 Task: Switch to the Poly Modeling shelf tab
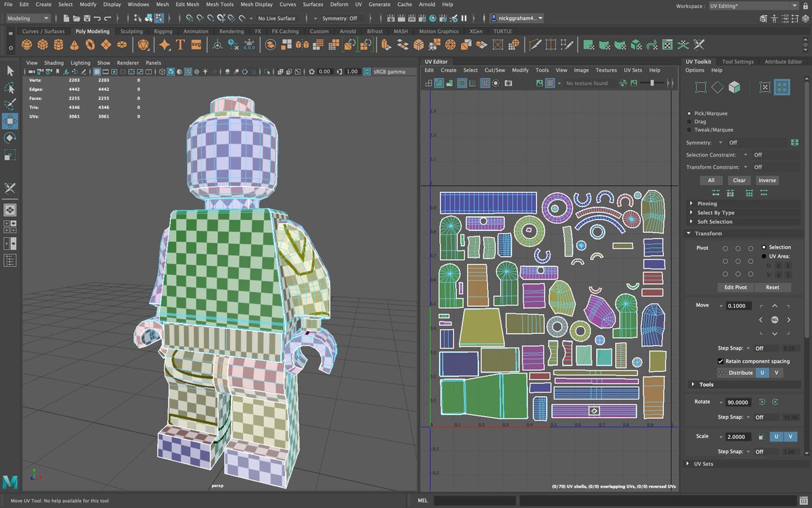pos(93,31)
